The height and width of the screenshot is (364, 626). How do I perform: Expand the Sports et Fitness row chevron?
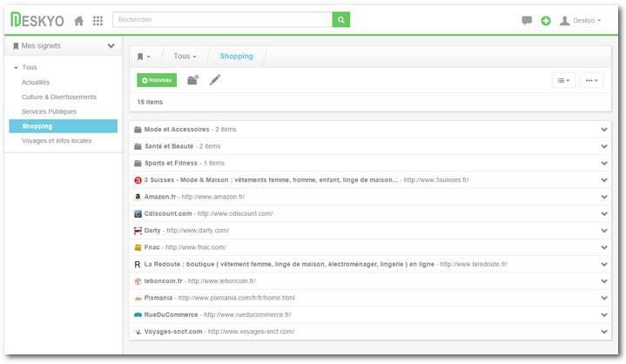[604, 163]
